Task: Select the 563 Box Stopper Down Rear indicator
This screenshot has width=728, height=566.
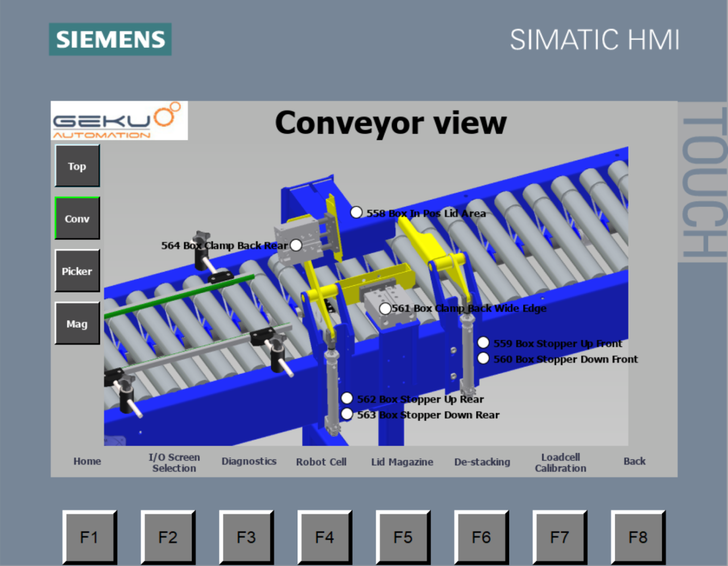Action: point(346,414)
